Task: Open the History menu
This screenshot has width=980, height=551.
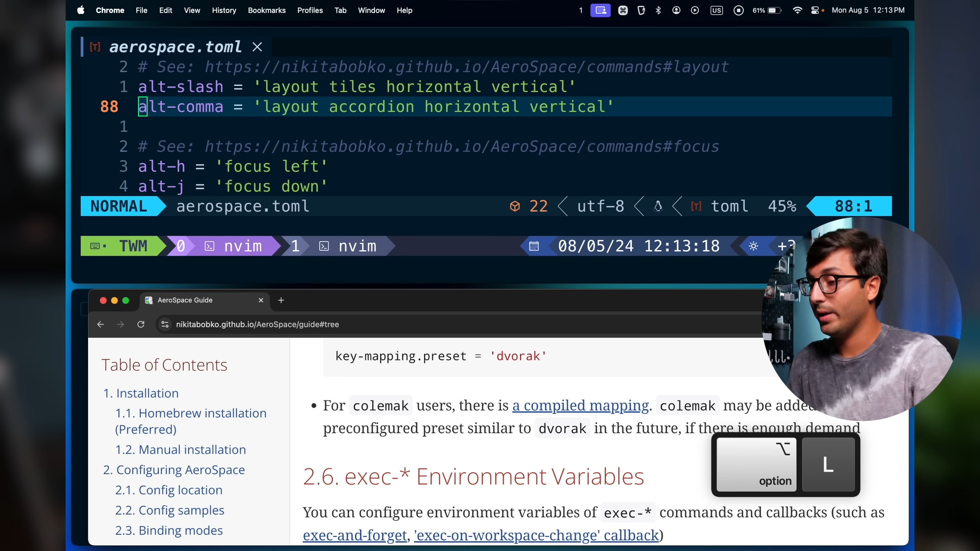Action: [x=224, y=10]
